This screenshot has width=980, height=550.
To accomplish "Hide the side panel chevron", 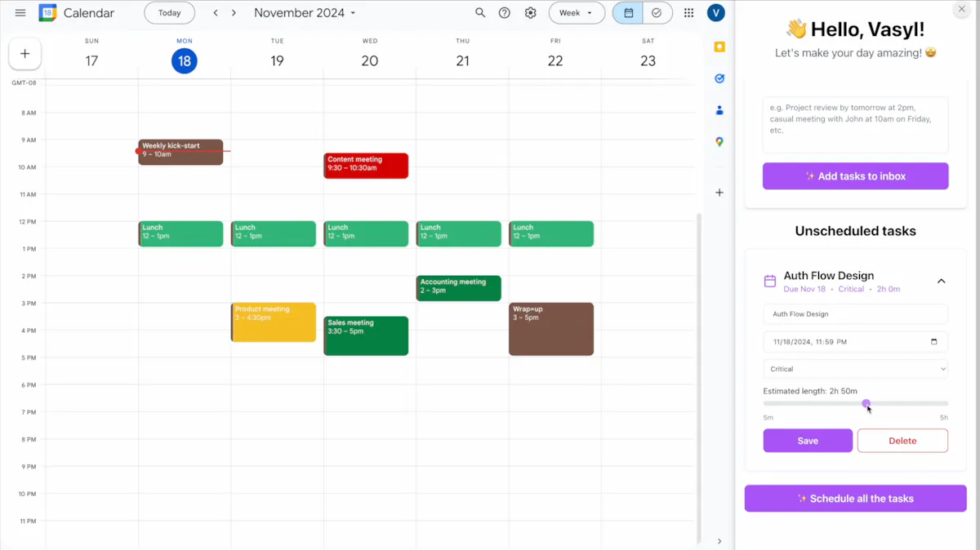I will click(719, 541).
